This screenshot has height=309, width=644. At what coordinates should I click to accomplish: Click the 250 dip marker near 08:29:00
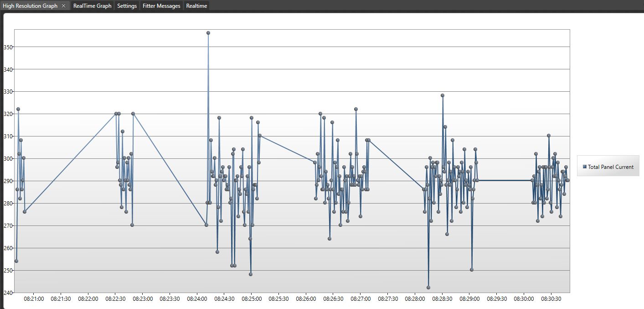coord(472,270)
